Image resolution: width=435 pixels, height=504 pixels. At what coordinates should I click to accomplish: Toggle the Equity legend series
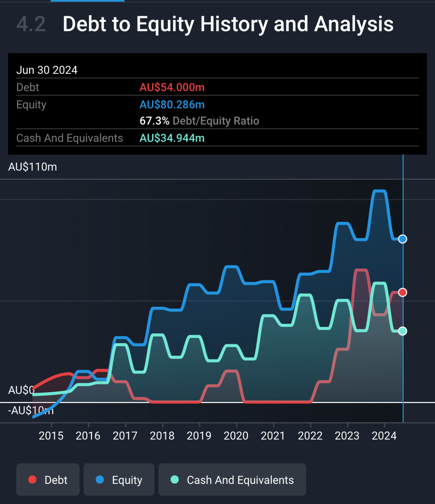click(119, 479)
